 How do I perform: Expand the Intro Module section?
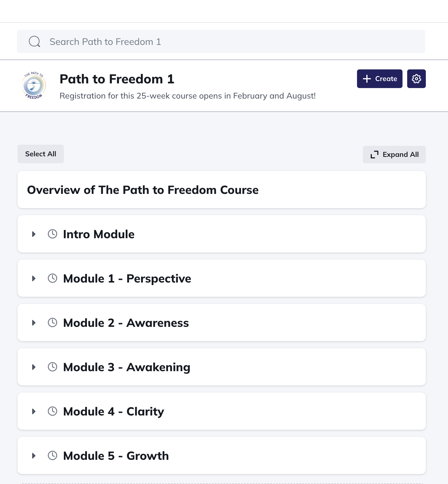34,234
